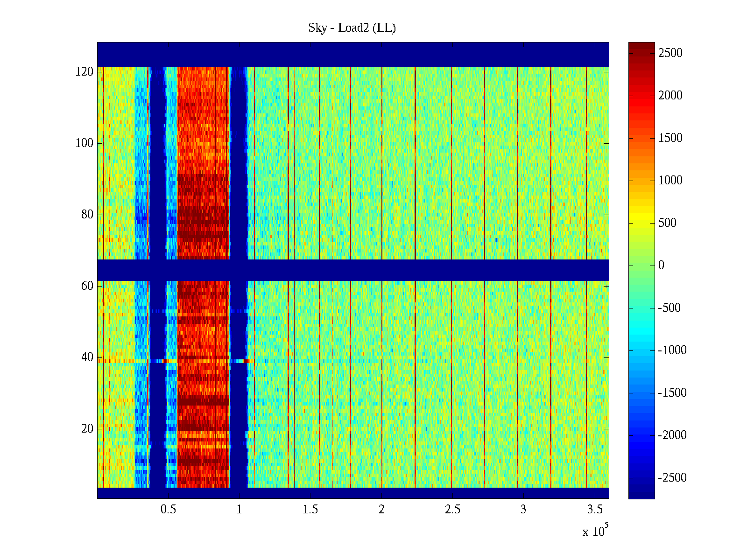Click the -2500 colorbar tick label
This screenshot has height=560, width=747.
tap(672, 478)
